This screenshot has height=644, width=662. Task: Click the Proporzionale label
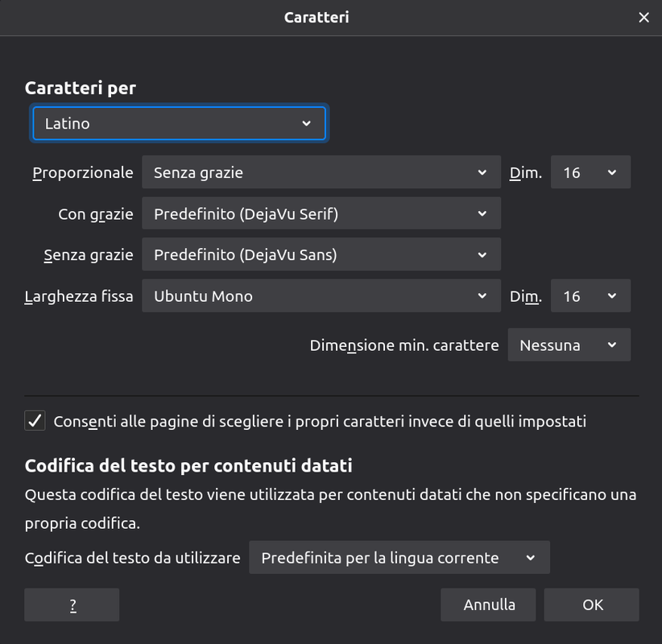point(83,173)
